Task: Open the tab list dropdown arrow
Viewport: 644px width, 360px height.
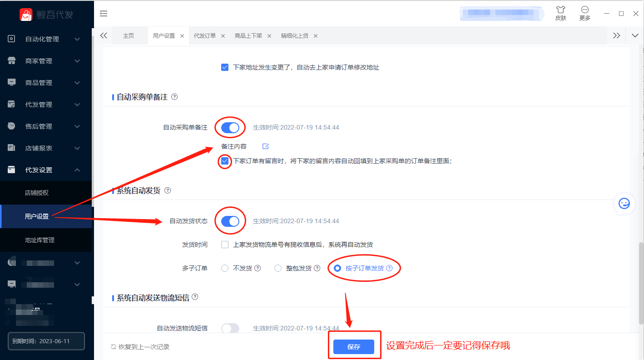Action: coord(635,35)
